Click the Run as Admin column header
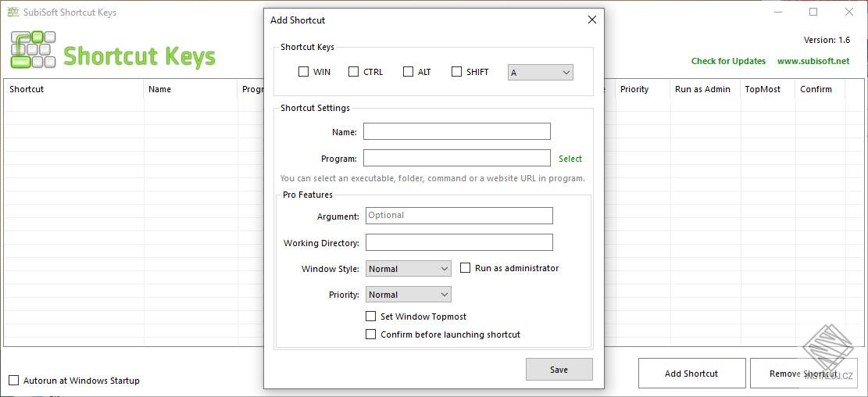The image size is (868, 397). pos(705,89)
